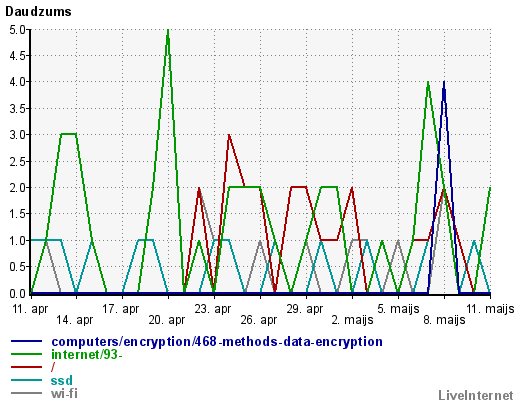Viewport: 520px width, 405px height.
Task: Click the green plateau at 3.0 near 14. apr
Action: 68,134
